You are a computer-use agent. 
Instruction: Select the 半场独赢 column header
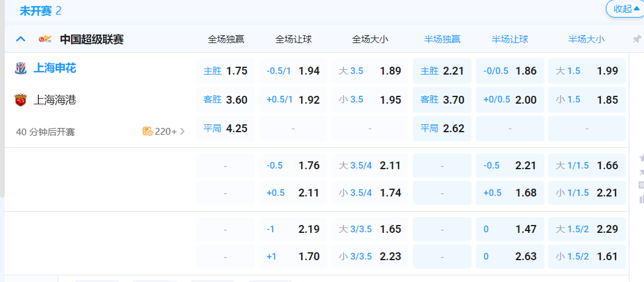(x=442, y=39)
